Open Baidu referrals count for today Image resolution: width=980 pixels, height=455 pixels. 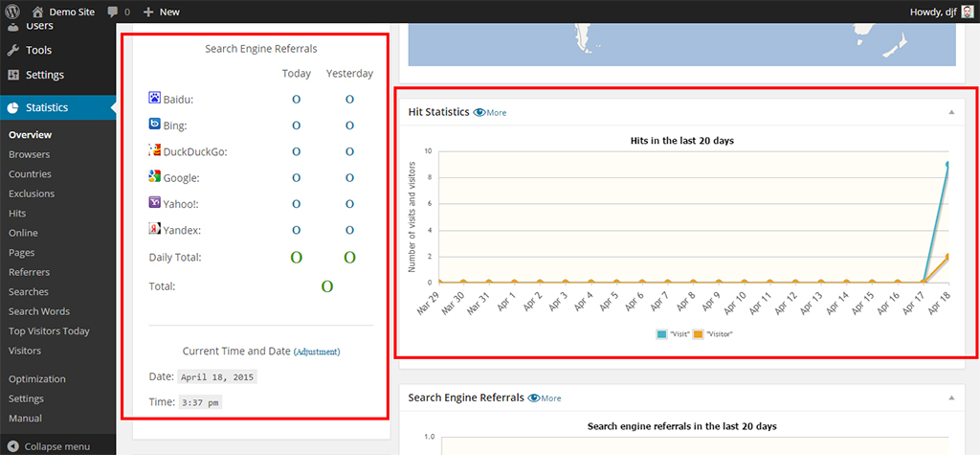(297, 100)
